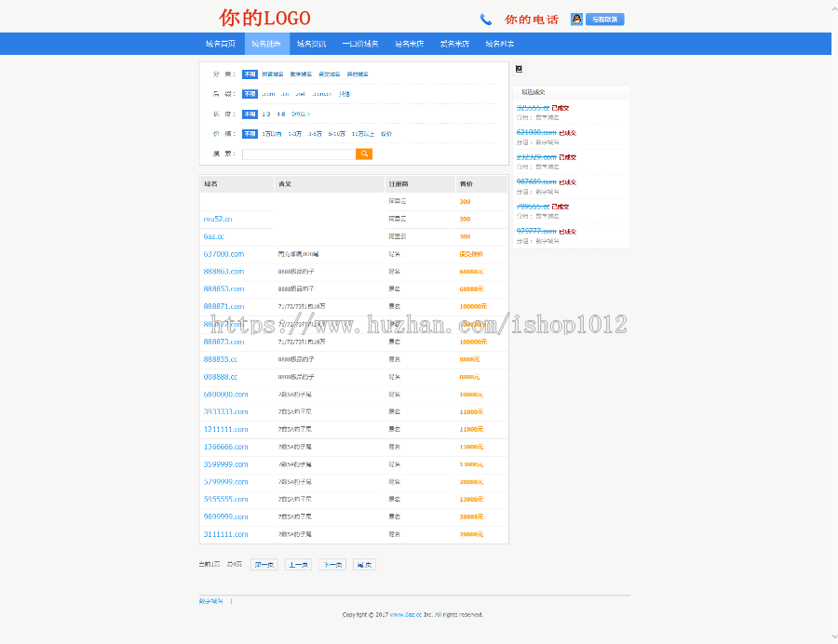The image size is (838, 644).
Task: Open domain 9699999.com
Action: click(225, 517)
